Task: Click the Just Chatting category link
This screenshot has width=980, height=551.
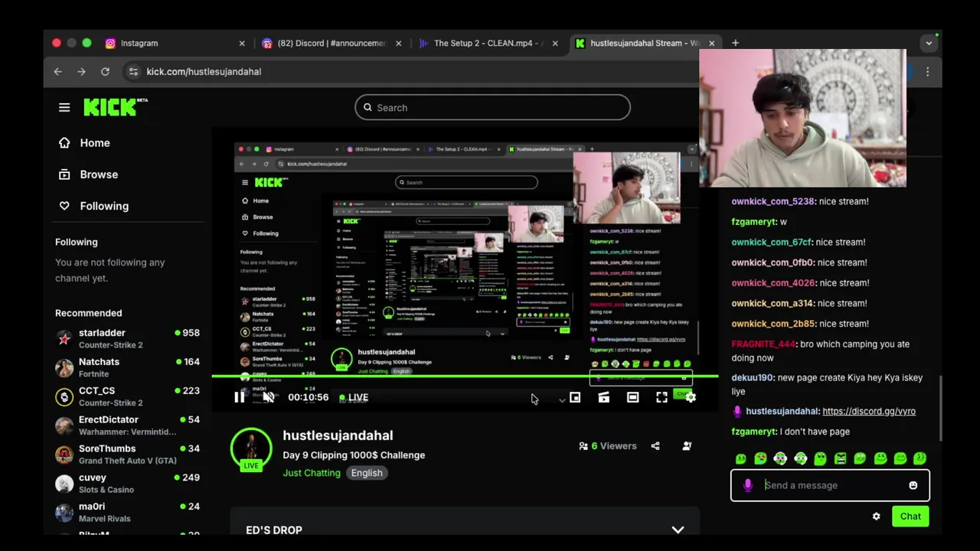Action: 312,473
